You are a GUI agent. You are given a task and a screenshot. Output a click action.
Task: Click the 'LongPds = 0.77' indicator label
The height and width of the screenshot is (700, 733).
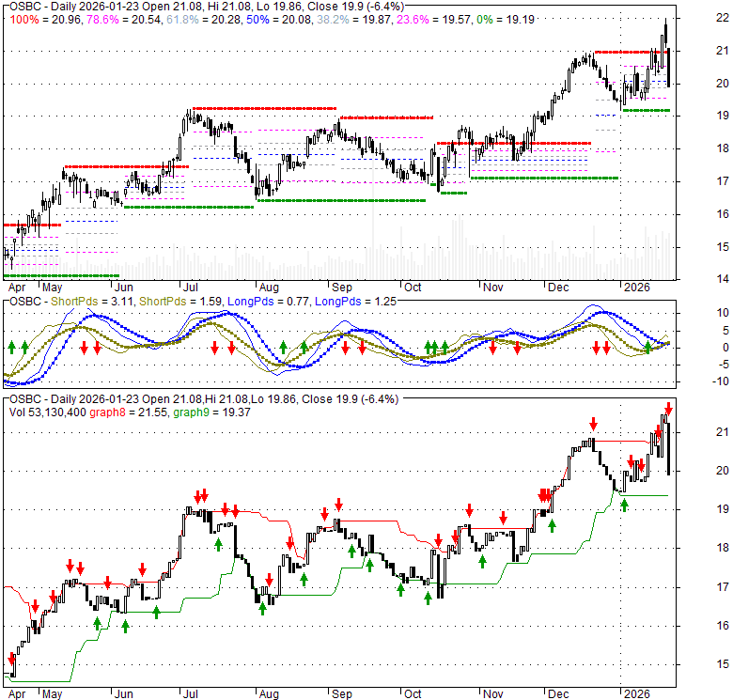(268, 302)
